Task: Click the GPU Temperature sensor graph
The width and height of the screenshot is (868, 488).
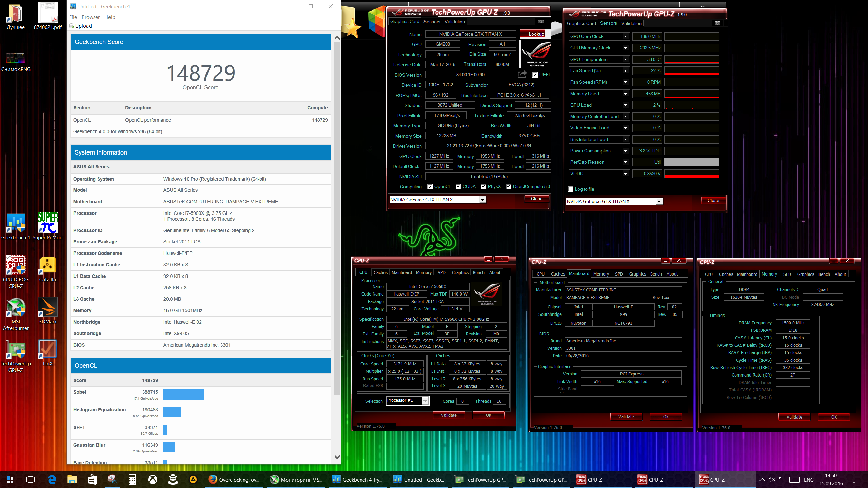Action: tap(691, 60)
